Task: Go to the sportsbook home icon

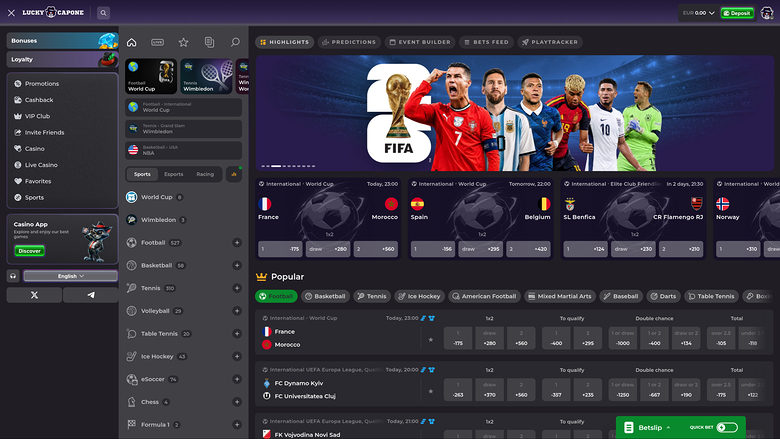Action: 131,42
